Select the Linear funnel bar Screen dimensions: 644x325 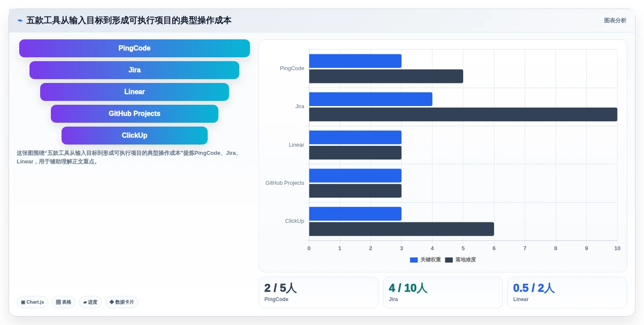135,92
